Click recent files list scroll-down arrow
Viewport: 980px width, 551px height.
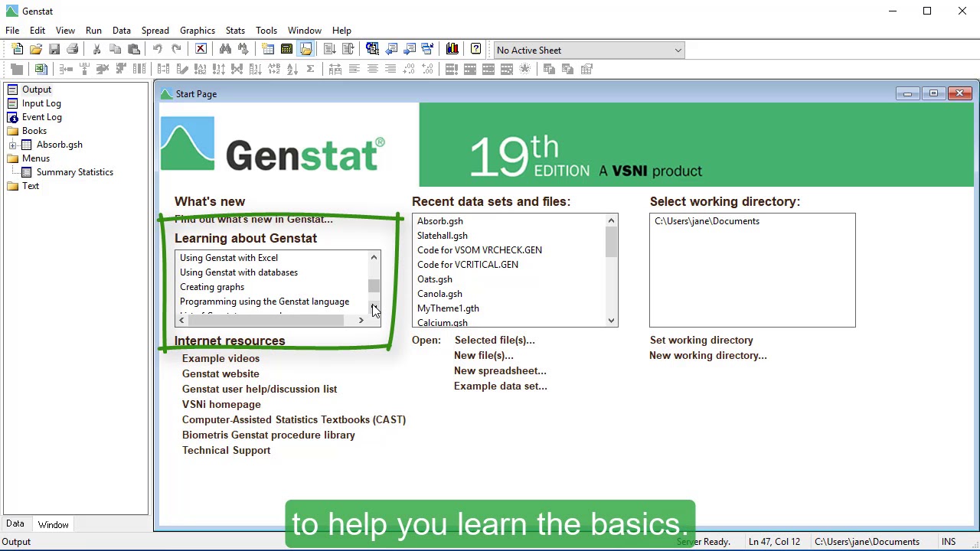pos(611,321)
